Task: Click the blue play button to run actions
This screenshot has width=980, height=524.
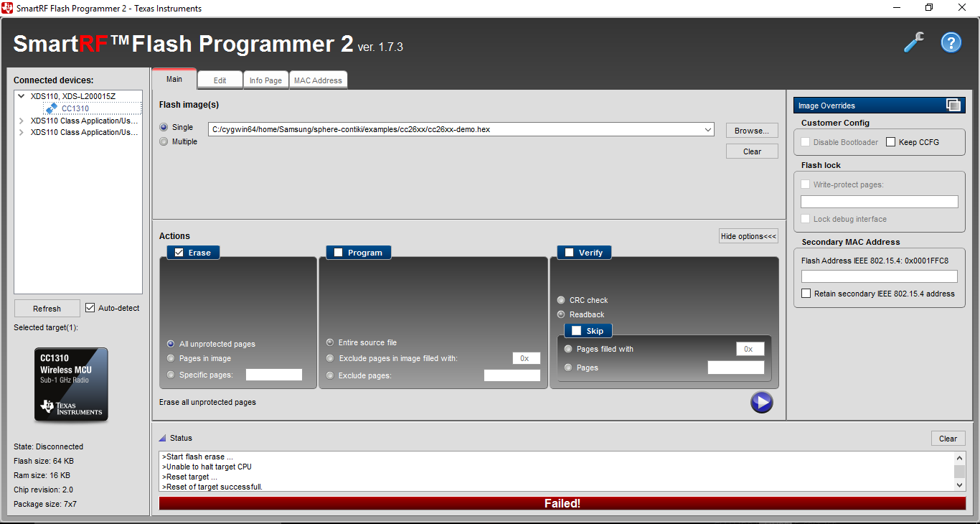Action: pyautogui.click(x=761, y=402)
